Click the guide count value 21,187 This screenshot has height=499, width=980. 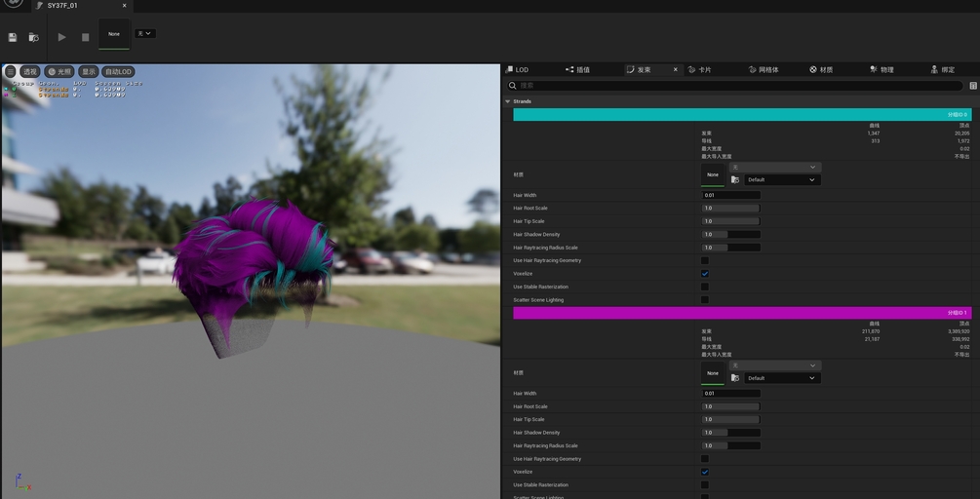[x=872, y=339]
